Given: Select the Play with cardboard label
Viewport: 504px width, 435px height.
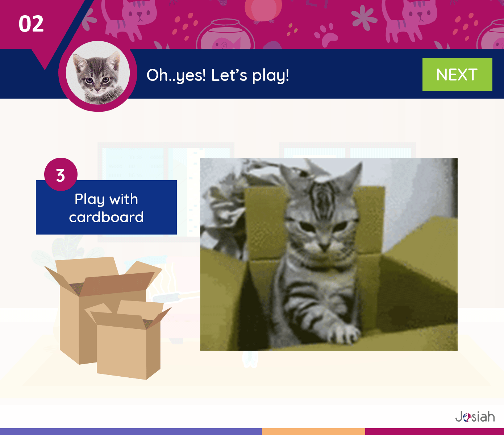Looking at the screenshot, I should click(x=106, y=207).
